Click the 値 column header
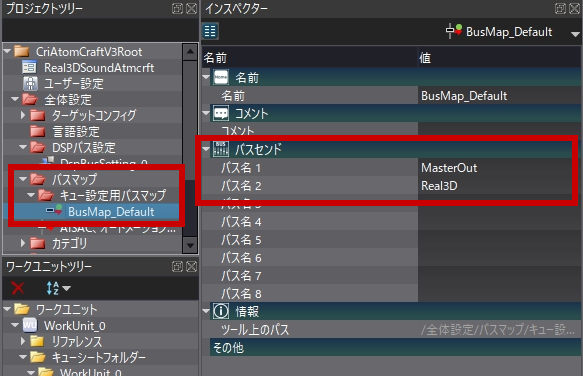 pos(499,58)
